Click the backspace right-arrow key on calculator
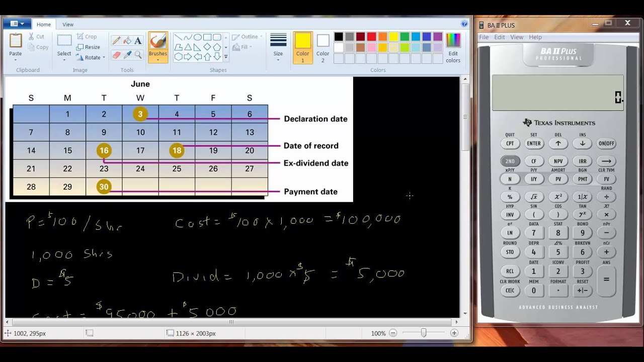Image resolution: width=644 pixels, height=362 pixels. (x=606, y=161)
